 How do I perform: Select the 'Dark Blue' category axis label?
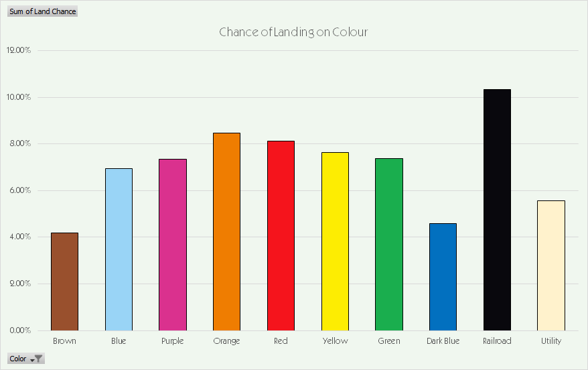click(x=443, y=341)
